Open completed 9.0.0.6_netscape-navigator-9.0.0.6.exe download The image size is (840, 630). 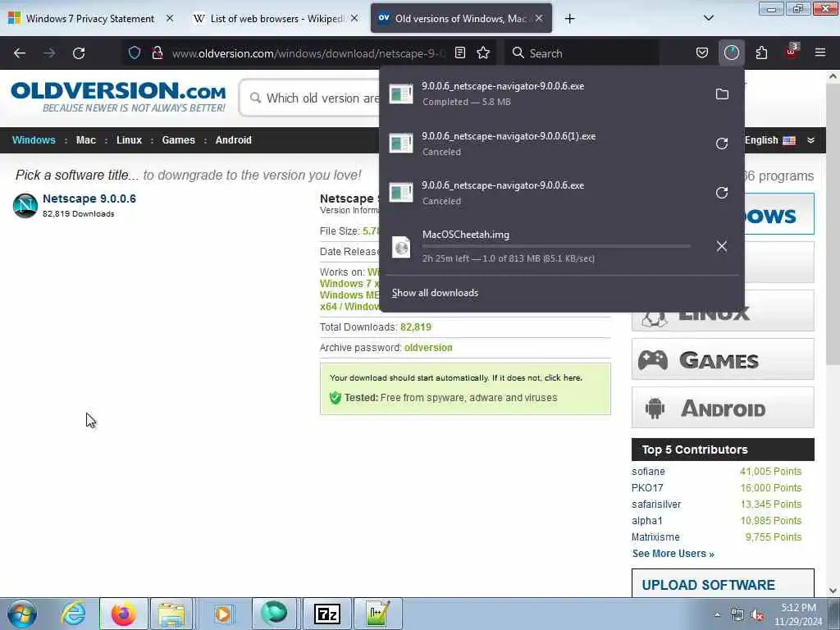coord(544,94)
